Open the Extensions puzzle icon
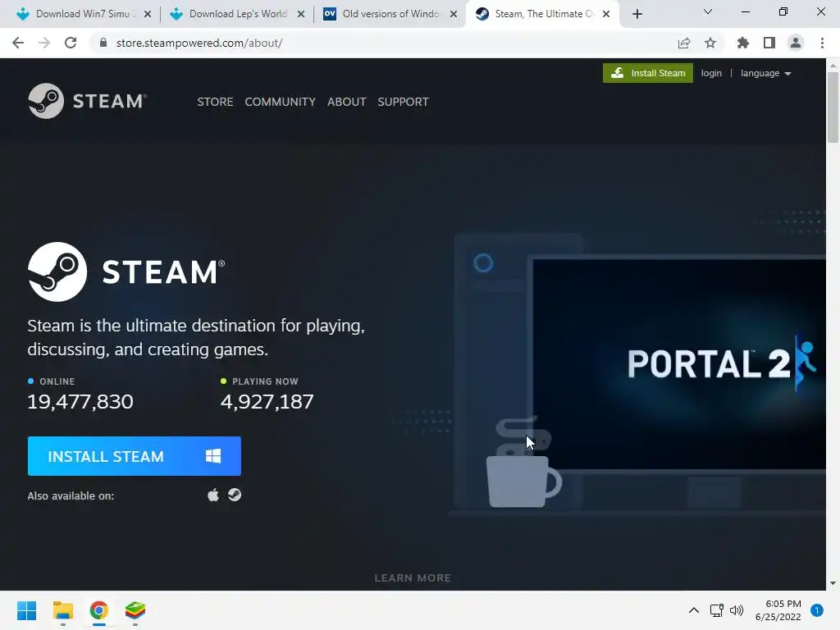 point(743,43)
